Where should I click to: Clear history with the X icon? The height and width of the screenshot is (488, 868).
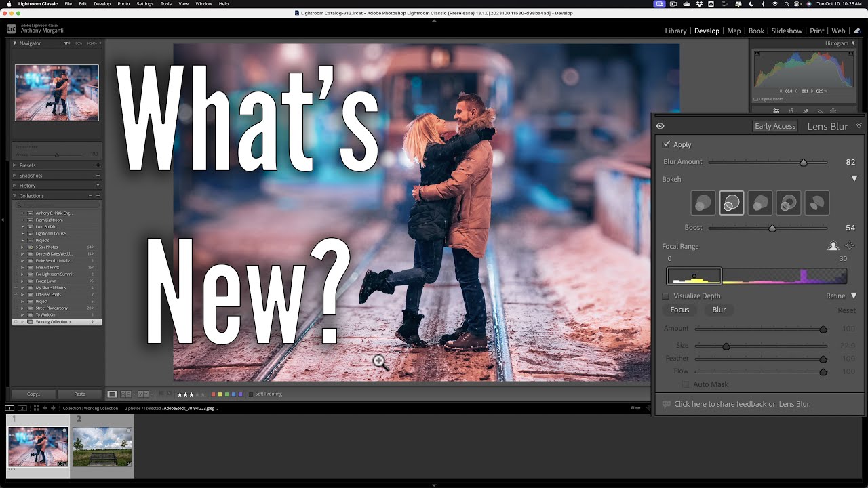tap(98, 186)
